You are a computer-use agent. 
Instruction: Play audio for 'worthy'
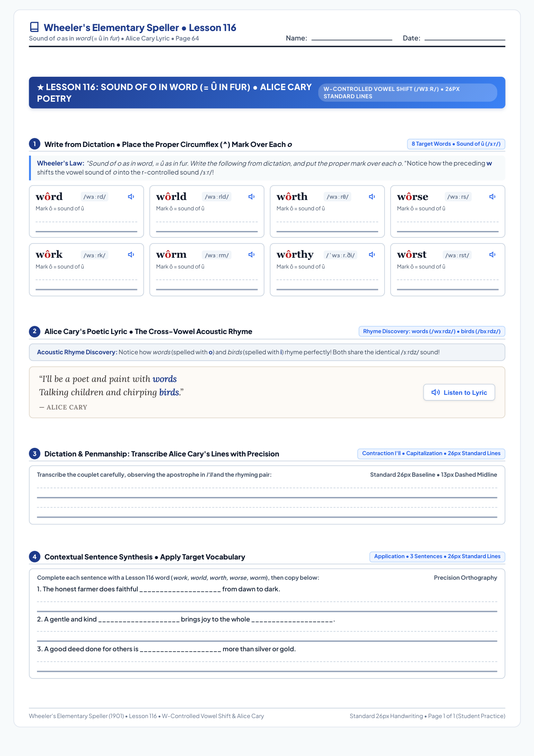point(372,255)
